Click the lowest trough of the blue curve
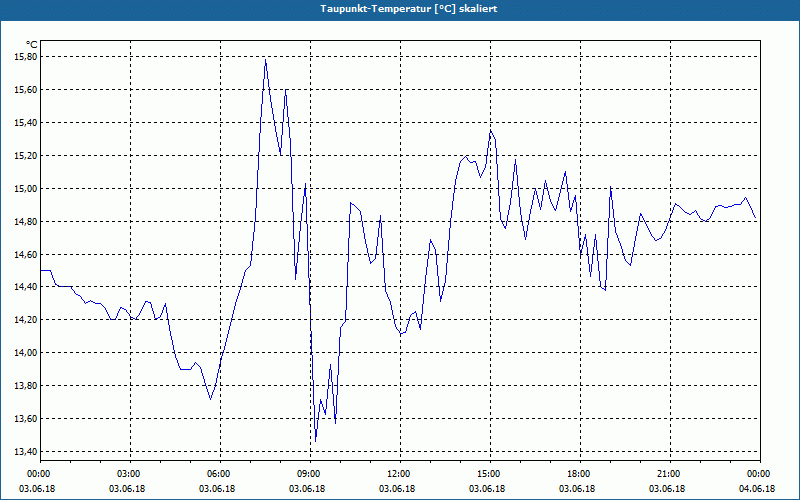 click(x=315, y=441)
